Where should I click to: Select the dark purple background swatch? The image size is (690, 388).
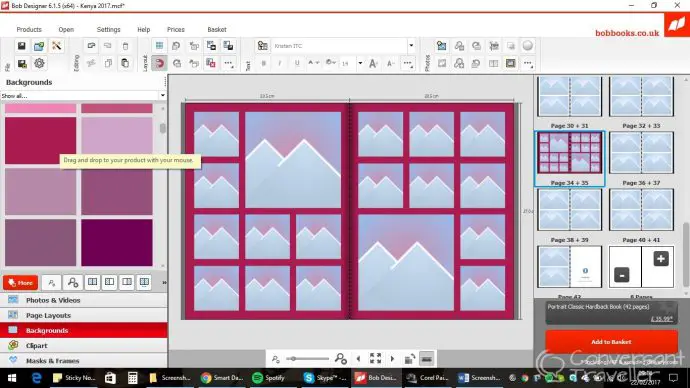click(117, 242)
